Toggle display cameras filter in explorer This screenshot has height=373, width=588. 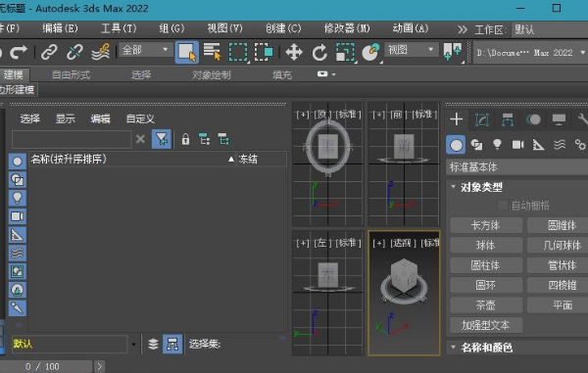tap(18, 216)
